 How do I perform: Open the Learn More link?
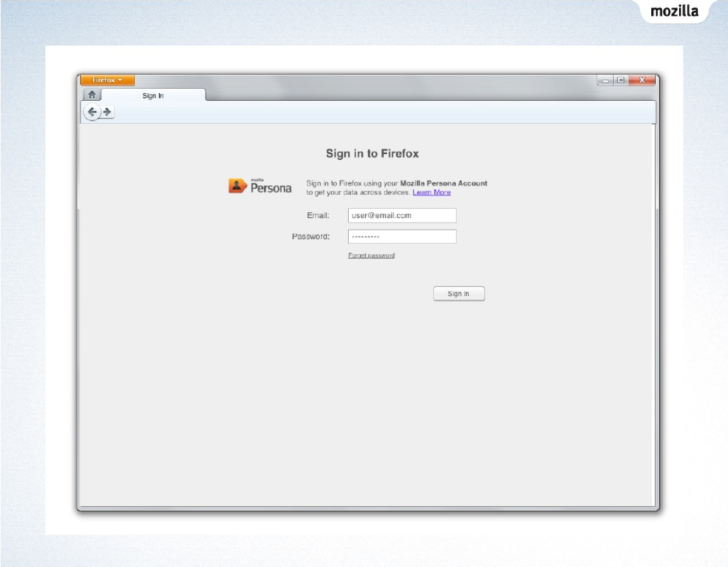pos(432,192)
